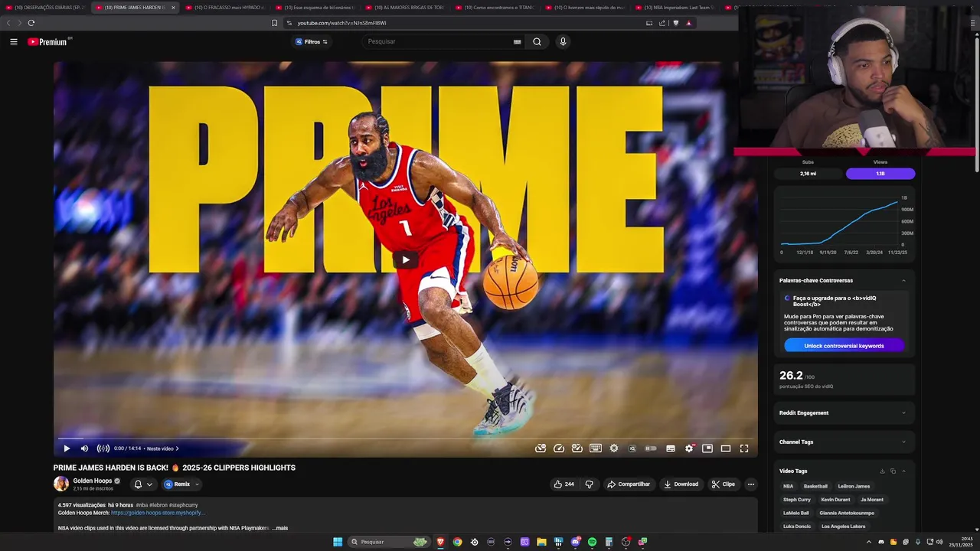Click the Remix button
Viewport: 980px width, 551px height.
tap(177, 484)
